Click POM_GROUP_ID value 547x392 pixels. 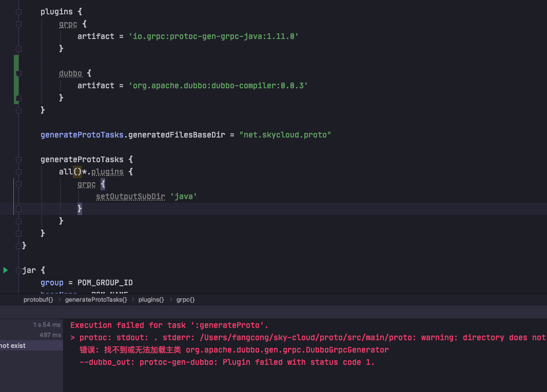click(x=105, y=283)
